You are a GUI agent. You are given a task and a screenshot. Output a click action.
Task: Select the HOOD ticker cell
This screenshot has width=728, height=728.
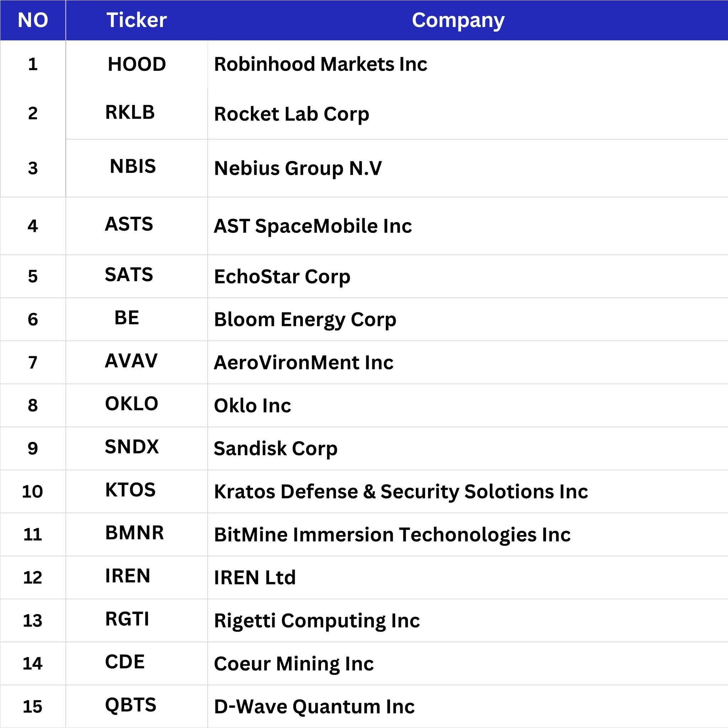(137, 64)
